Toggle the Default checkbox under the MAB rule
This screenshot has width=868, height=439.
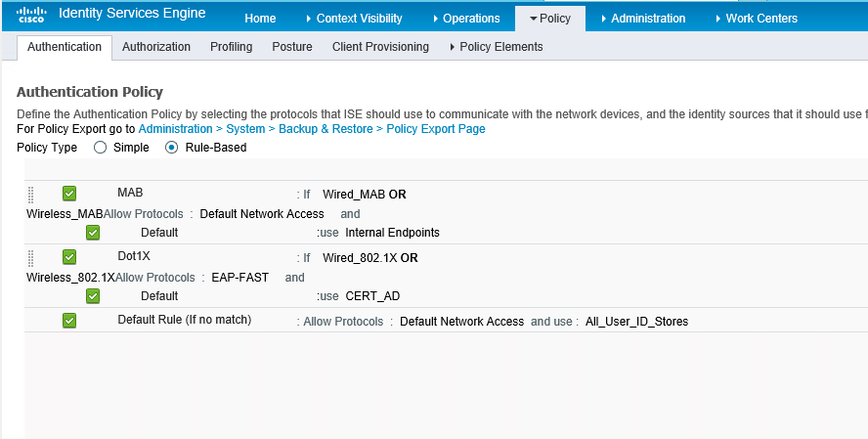pos(93,233)
